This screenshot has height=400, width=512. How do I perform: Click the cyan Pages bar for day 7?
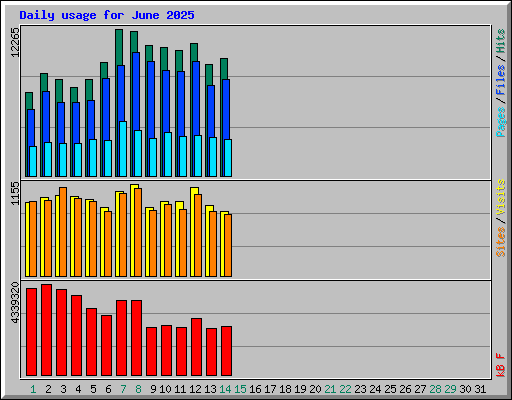coord(123,149)
